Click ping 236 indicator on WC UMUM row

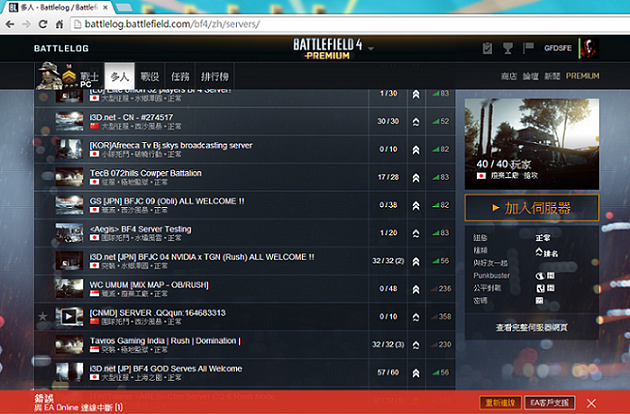441,289
